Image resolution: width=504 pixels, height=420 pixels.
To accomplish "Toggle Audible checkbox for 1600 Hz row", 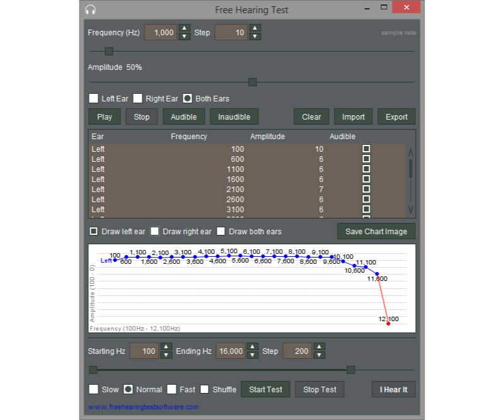I will (366, 179).
